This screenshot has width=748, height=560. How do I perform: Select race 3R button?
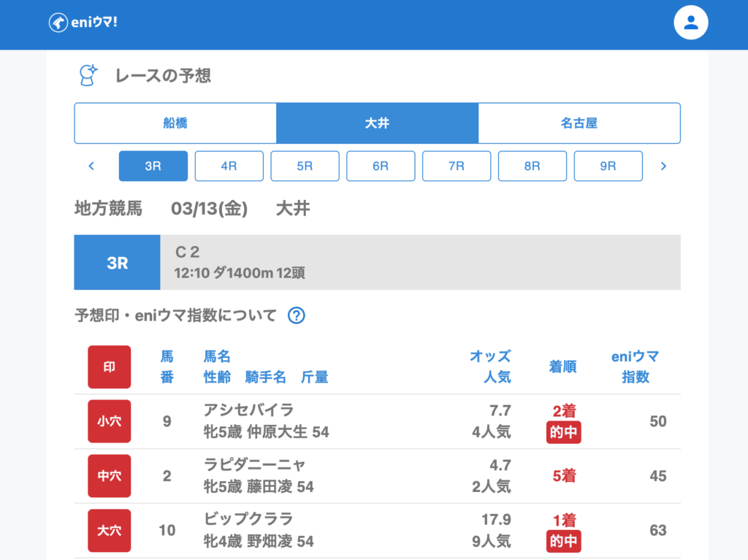pyautogui.click(x=153, y=166)
